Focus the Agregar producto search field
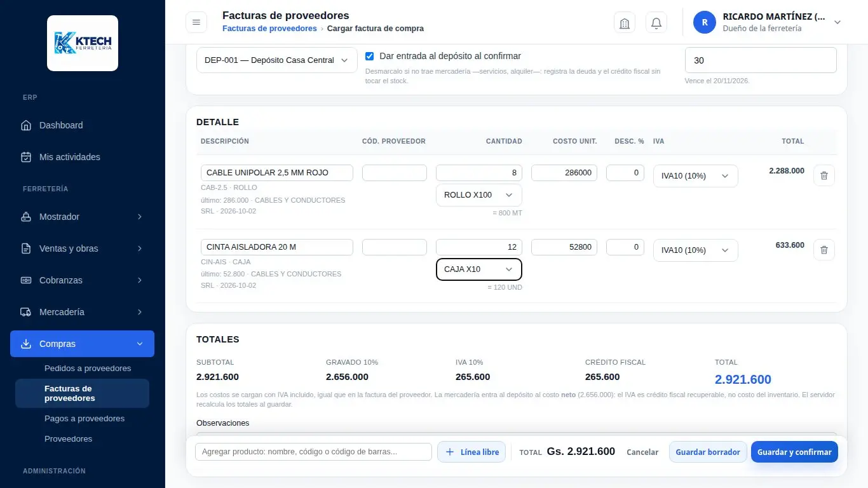The image size is (868, 488). point(313,452)
